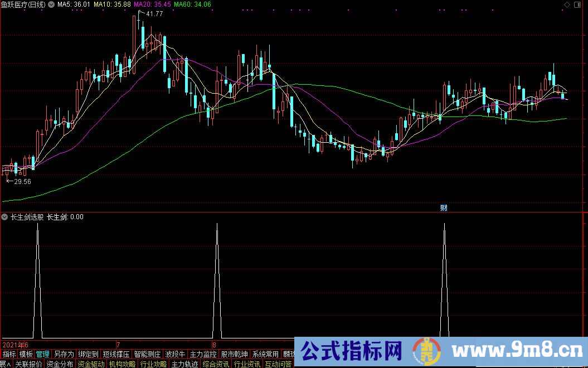Click the 2021年6 date label on timeline
The image size is (588, 368).
(16, 345)
